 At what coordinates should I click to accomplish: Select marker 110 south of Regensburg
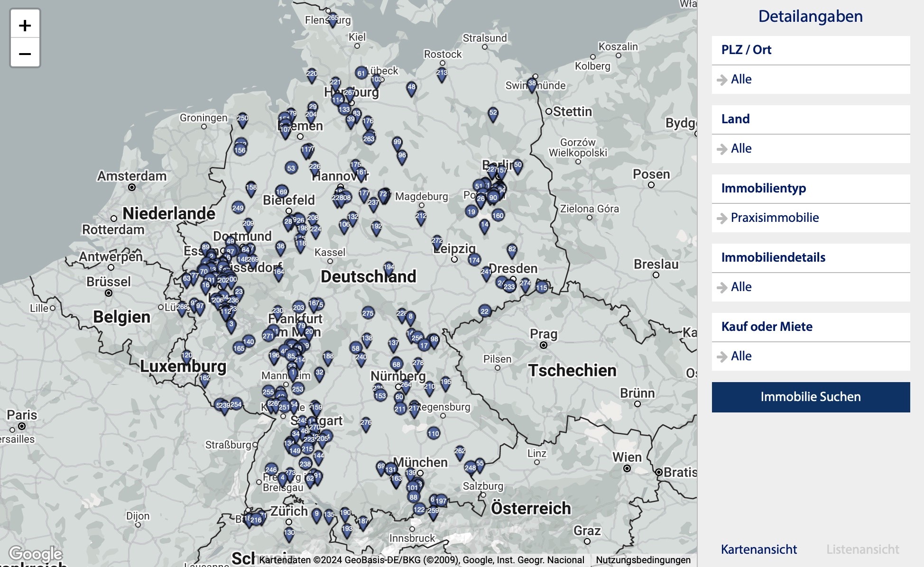(x=433, y=433)
